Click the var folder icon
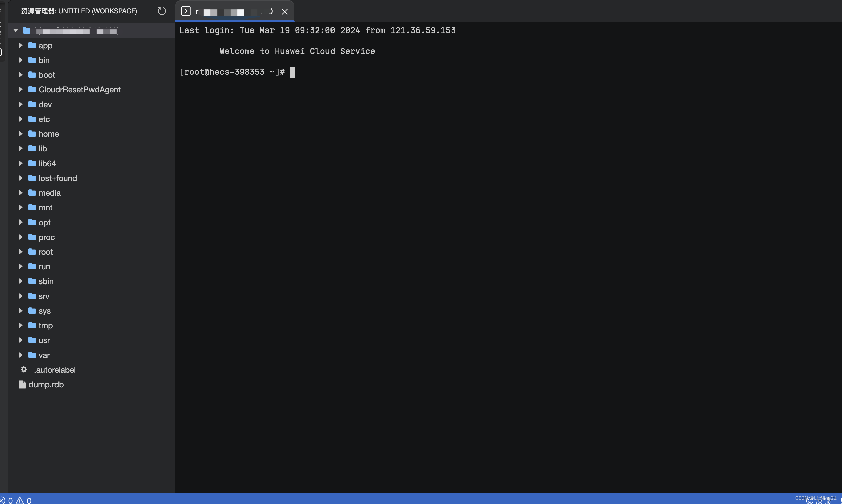This screenshot has width=842, height=504. [32, 355]
